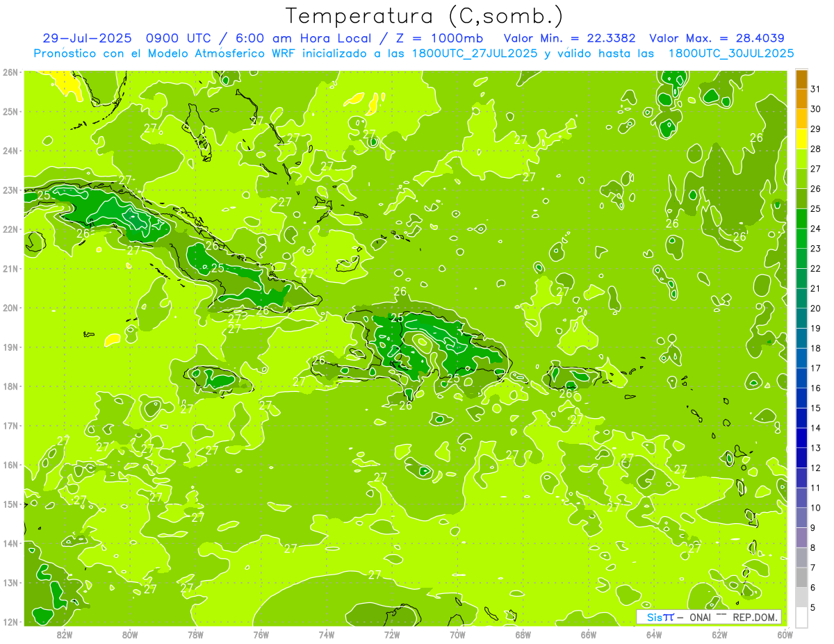Screen dimensions: 834x644
Task: Click the '12N' latitude axis label
Action: tap(10, 622)
